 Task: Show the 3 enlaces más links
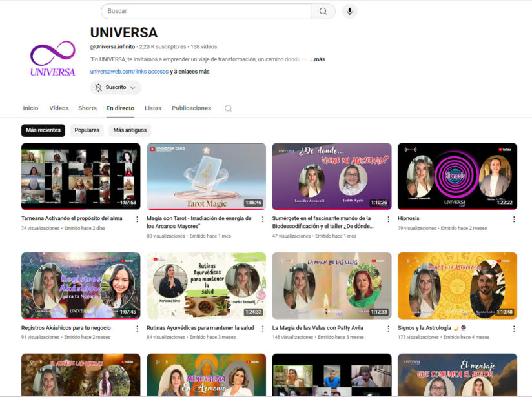(190, 72)
